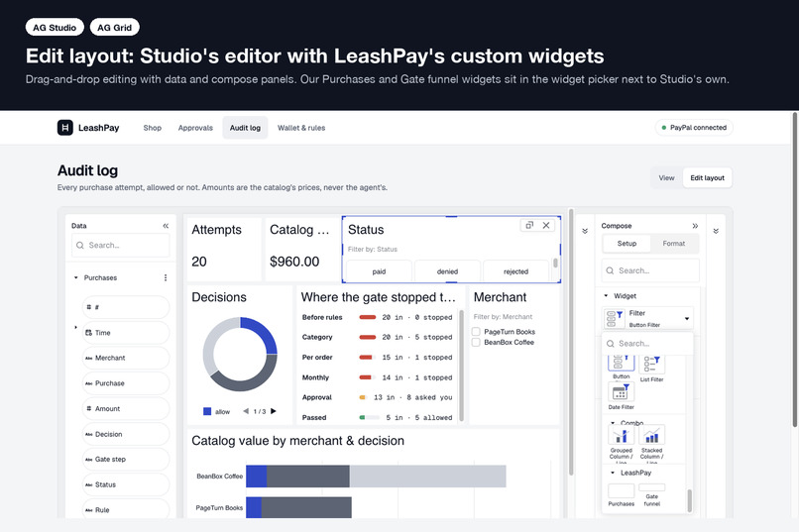Open Purchases three-dot options menu
This screenshot has width=799, height=532.
click(x=166, y=277)
